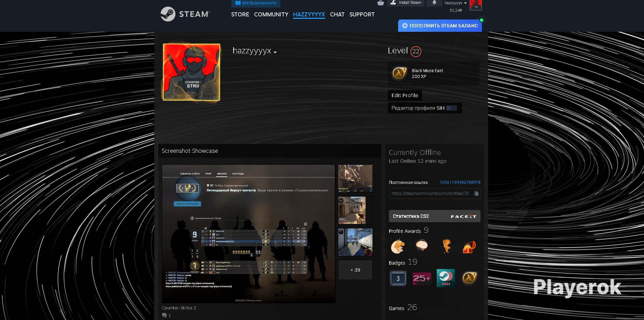
Task: Open the FACEIT logo link
Action: pos(463,216)
